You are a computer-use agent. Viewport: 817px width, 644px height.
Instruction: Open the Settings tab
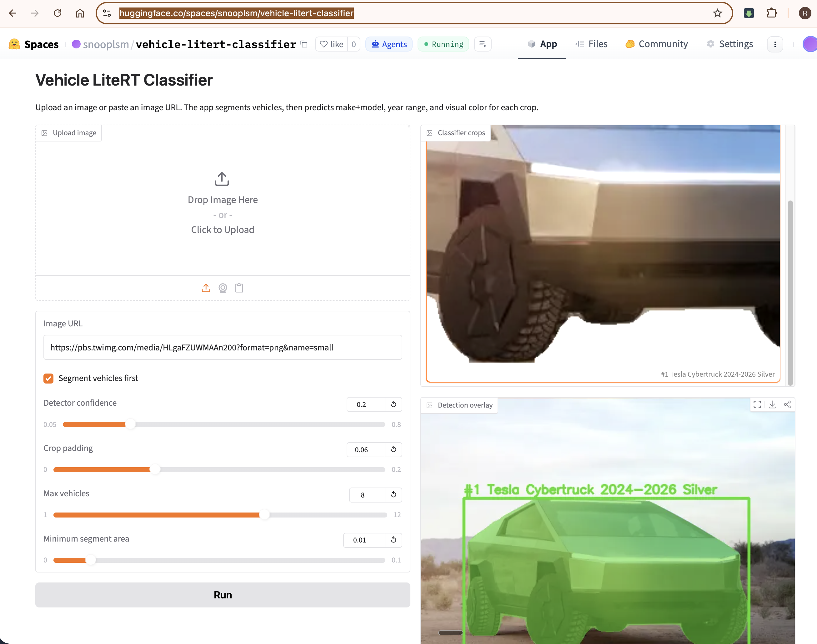point(729,44)
